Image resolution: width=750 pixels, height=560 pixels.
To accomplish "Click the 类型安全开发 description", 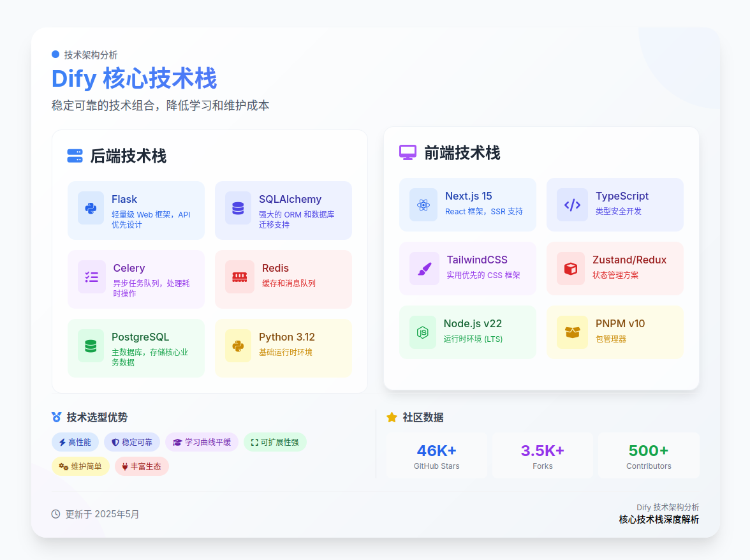I will 619,211.
